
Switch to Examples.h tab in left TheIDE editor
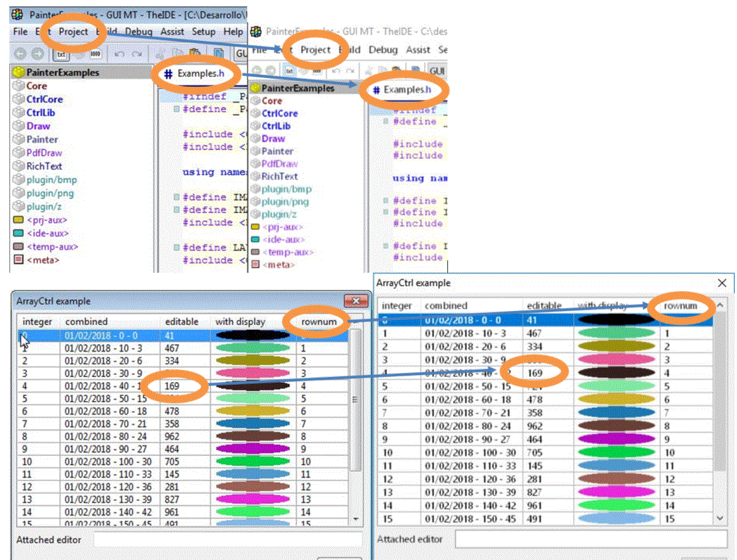pyautogui.click(x=200, y=73)
